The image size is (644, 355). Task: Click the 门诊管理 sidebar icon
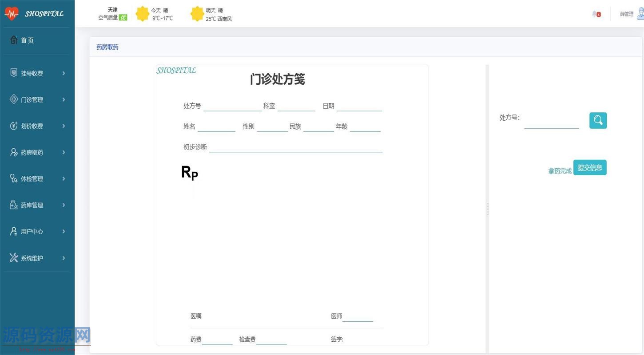click(x=14, y=99)
